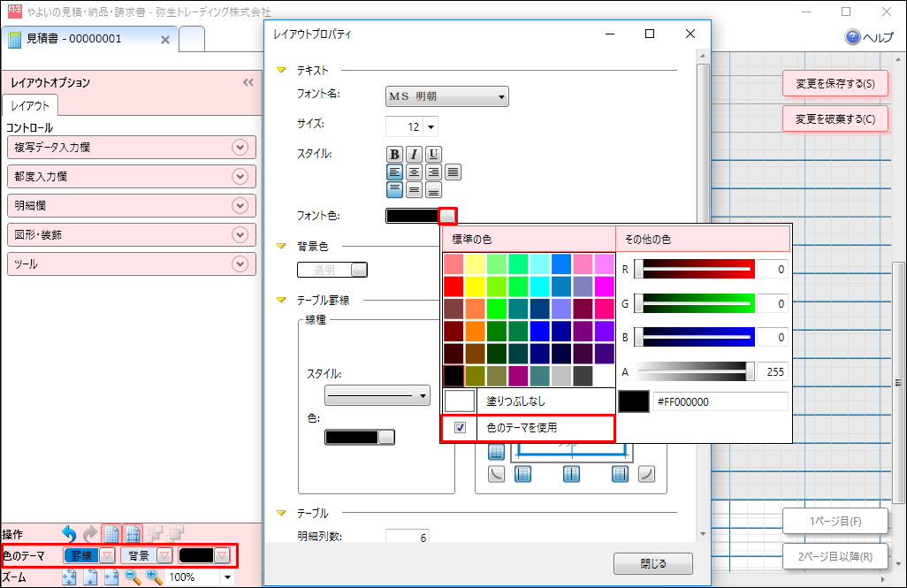Select the レイアウト tab
The width and height of the screenshot is (907, 588).
(31, 106)
